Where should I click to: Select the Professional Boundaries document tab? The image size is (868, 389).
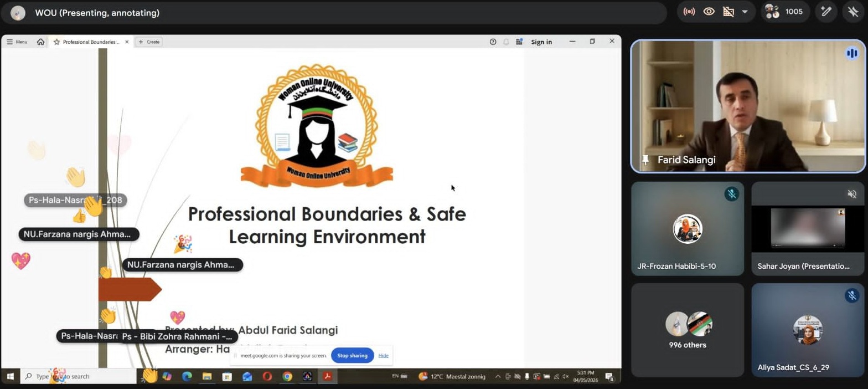[x=91, y=42]
